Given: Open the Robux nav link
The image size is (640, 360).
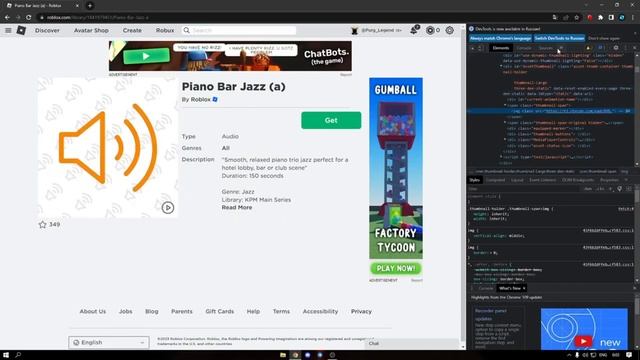Looking at the screenshot, I should coord(165,30).
